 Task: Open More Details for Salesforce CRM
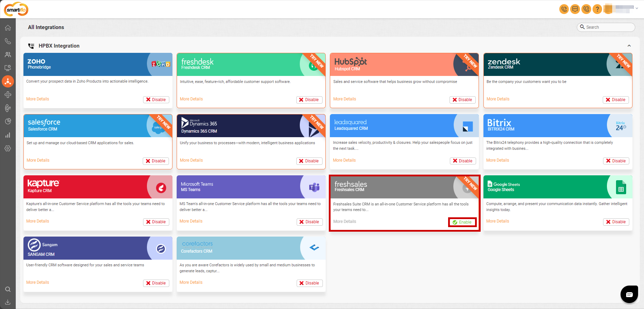[x=38, y=160]
